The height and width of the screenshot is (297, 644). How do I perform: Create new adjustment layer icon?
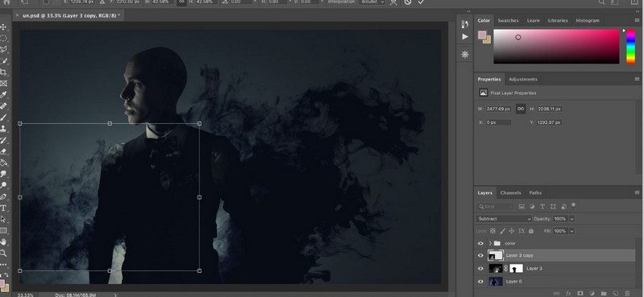(x=592, y=293)
